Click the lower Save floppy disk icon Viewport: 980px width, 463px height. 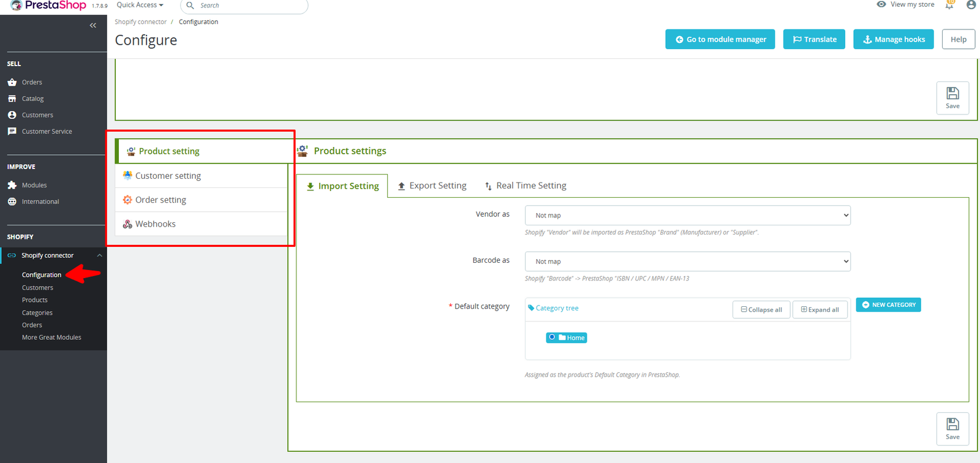(952, 424)
